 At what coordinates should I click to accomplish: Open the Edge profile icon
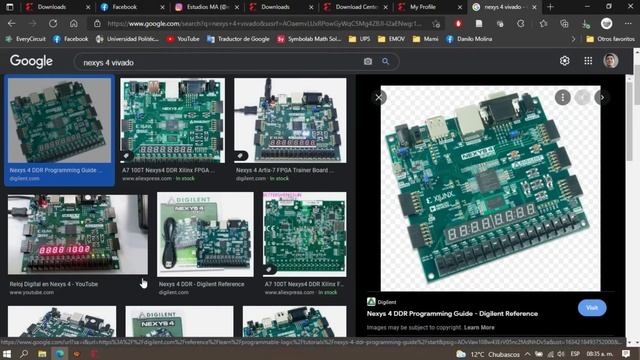coord(607,24)
